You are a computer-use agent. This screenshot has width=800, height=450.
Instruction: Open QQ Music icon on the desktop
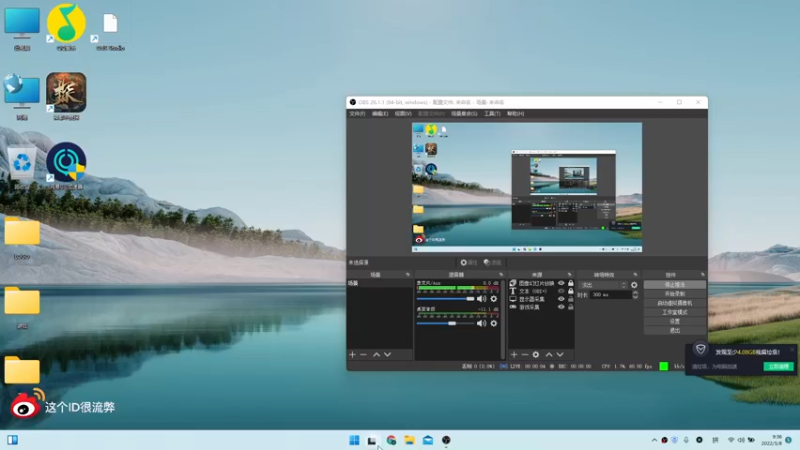(x=66, y=27)
